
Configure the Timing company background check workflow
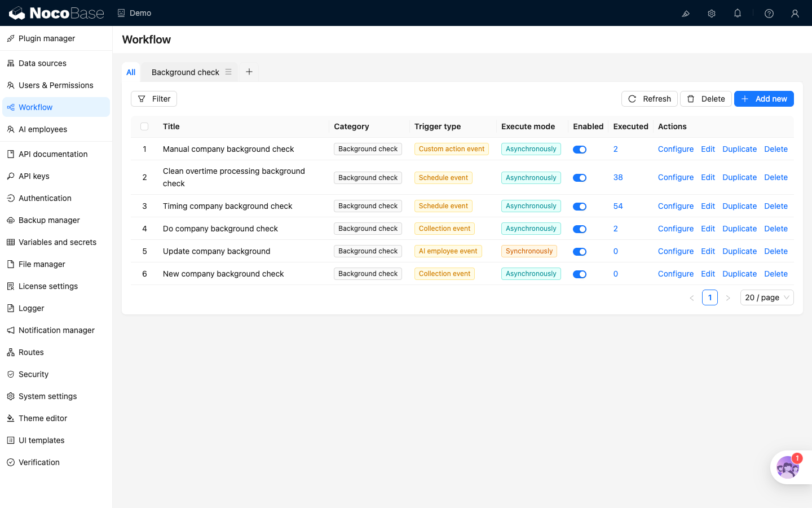pos(676,206)
